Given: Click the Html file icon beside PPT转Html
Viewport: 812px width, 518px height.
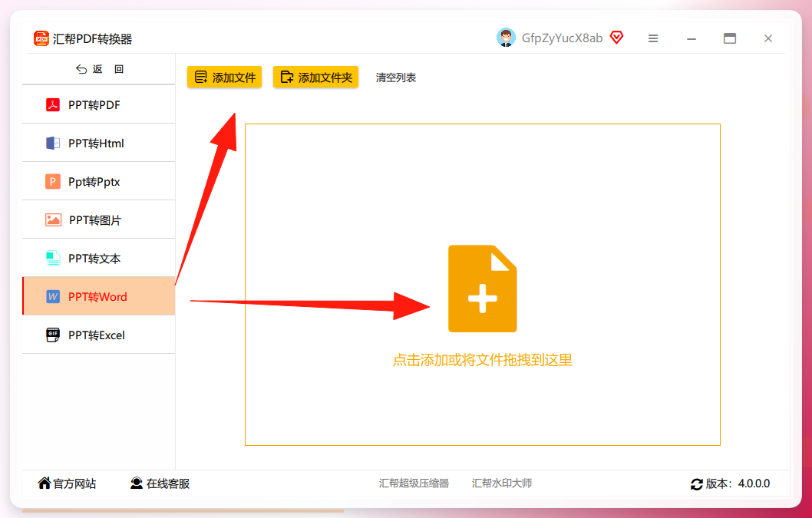Looking at the screenshot, I should point(53,143).
